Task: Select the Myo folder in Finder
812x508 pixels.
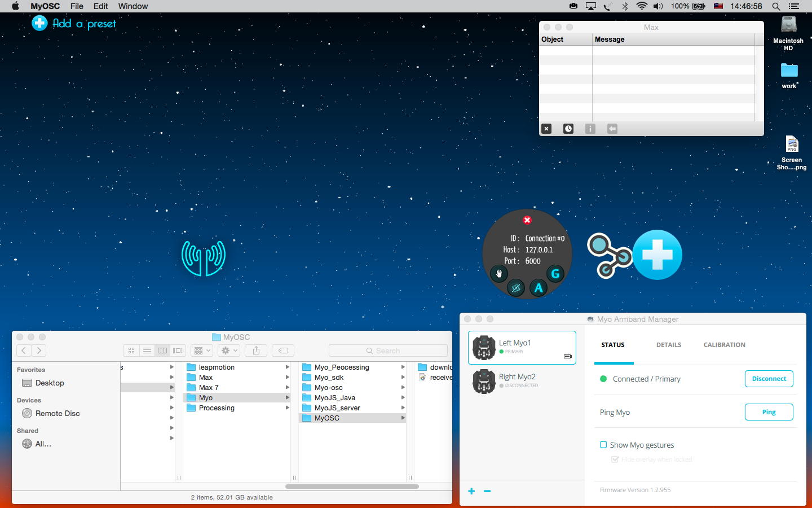Action: (x=236, y=398)
